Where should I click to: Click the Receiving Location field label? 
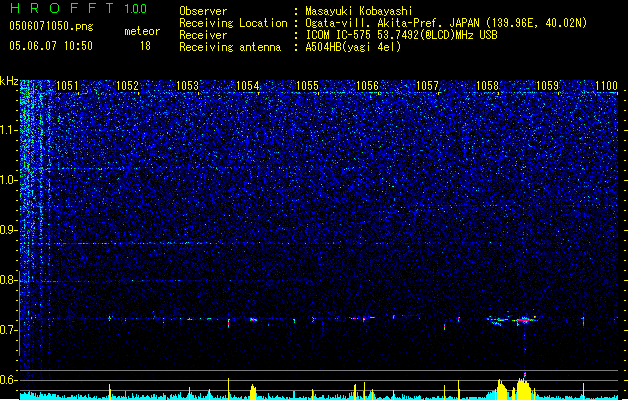(x=233, y=23)
